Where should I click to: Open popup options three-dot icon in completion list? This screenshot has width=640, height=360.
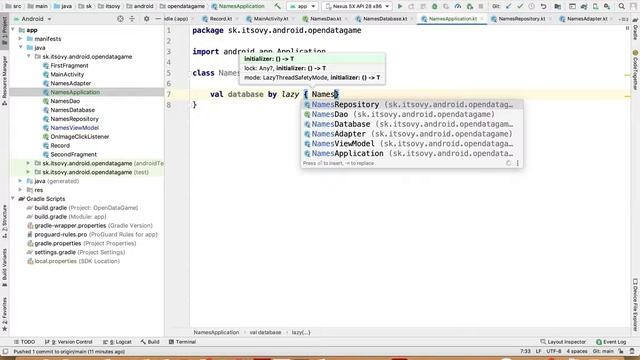(518, 163)
